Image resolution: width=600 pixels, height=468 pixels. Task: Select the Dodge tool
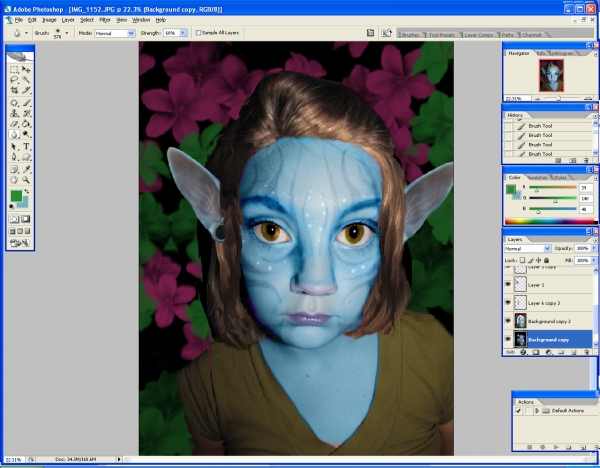[26, 134]
